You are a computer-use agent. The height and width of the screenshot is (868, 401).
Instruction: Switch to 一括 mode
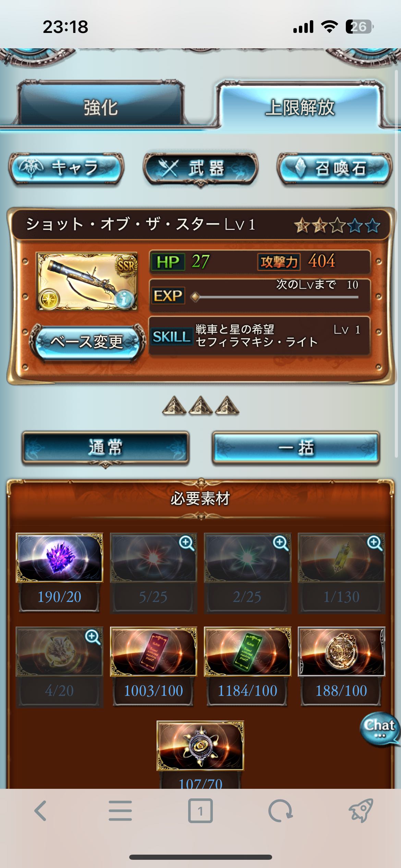[x=296, y=448]
